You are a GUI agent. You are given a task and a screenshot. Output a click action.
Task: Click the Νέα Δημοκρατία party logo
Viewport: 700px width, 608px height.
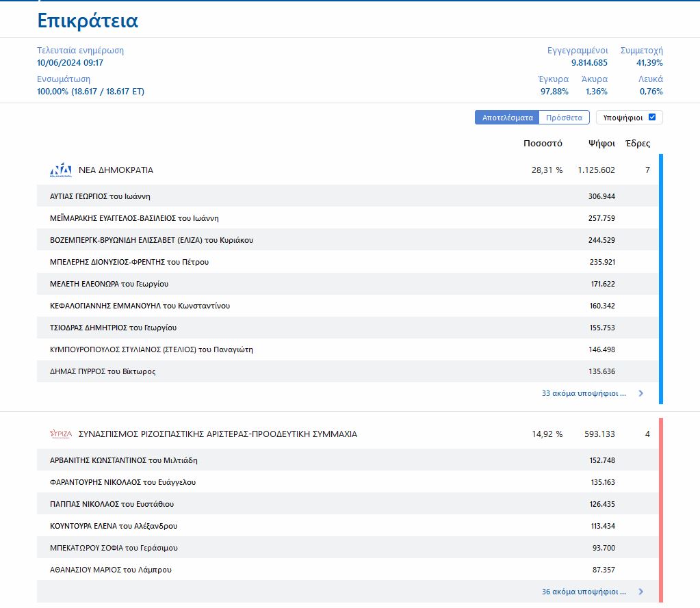60,170
